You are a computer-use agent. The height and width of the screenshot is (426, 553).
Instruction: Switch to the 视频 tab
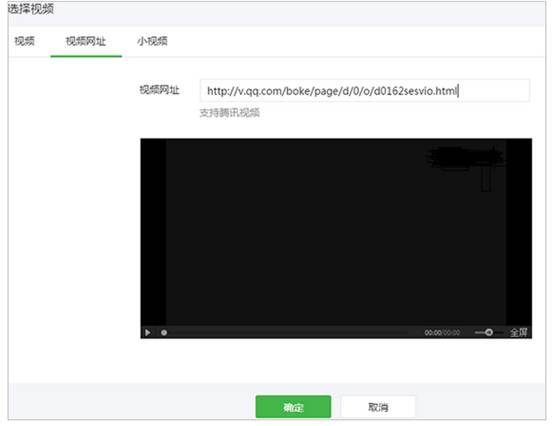pos(24,41)
